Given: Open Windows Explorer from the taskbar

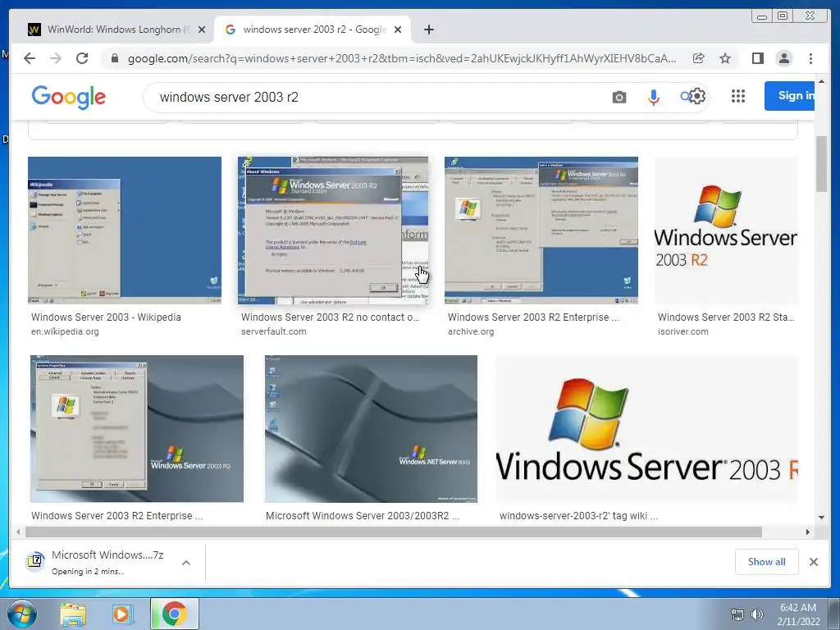Looking at the screenshot, I should (73, 614).
